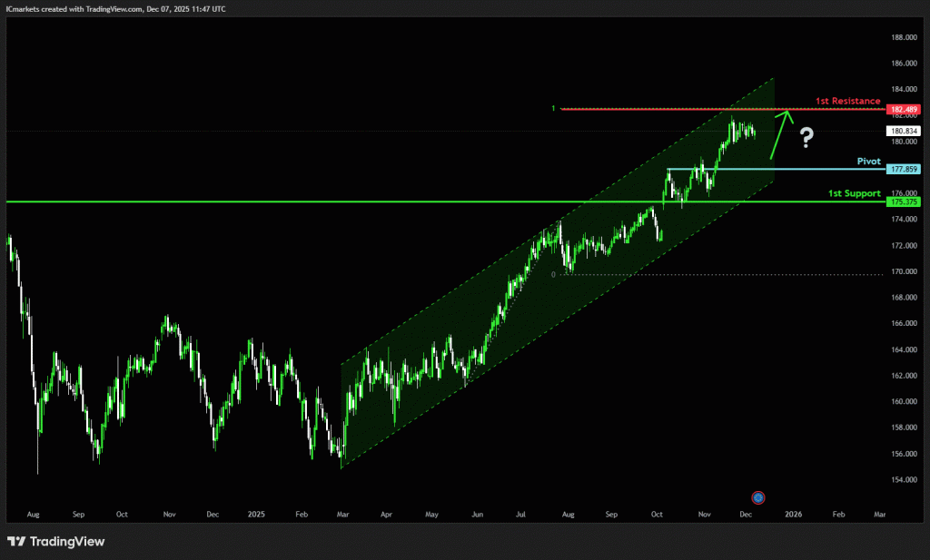
Task: Select the 1st Support text label
Action: (854, 193)
